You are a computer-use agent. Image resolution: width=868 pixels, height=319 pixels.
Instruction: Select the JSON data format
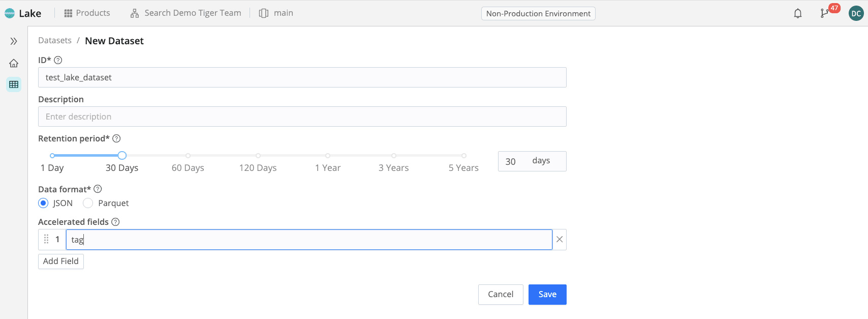(x=44, y=203)
